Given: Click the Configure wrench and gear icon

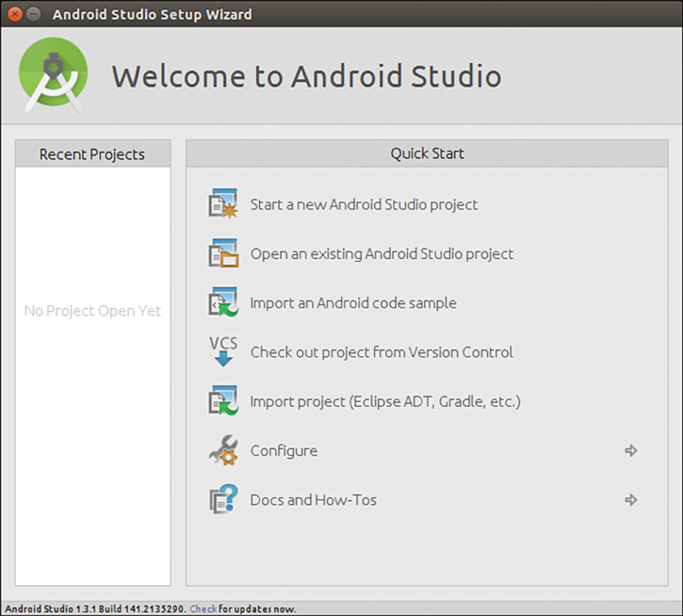Looking at the screenshot, I should click(223, 450).
